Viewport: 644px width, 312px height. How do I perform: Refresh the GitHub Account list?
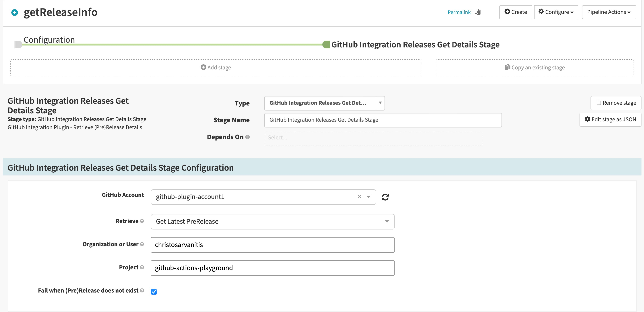pyautogui.click(x=385, y=197)
